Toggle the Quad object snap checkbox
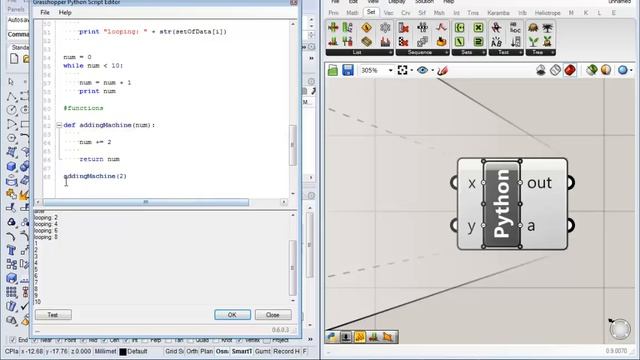This screenshot has width=640, height=360. (x=191, y=340)
